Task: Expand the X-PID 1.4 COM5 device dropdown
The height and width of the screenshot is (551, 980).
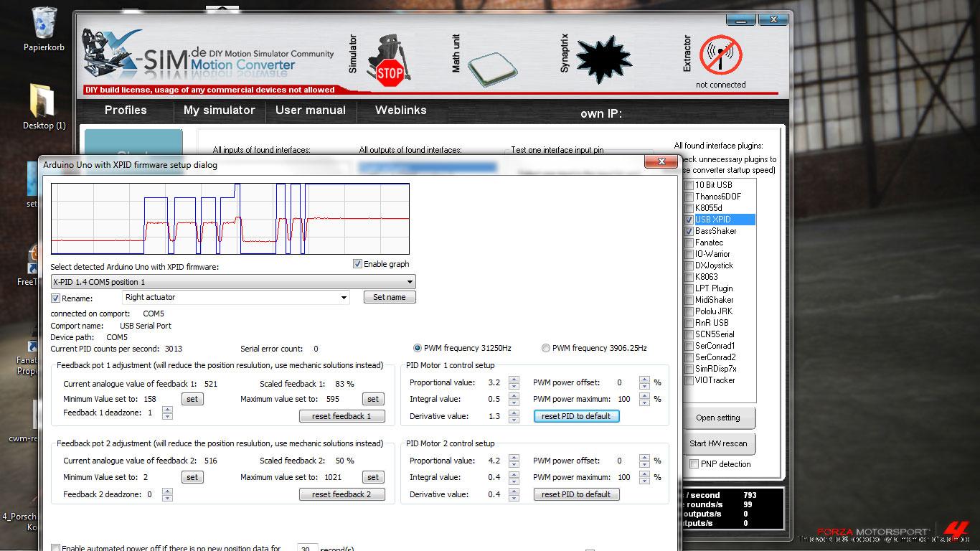Action: tap(410, 282)
